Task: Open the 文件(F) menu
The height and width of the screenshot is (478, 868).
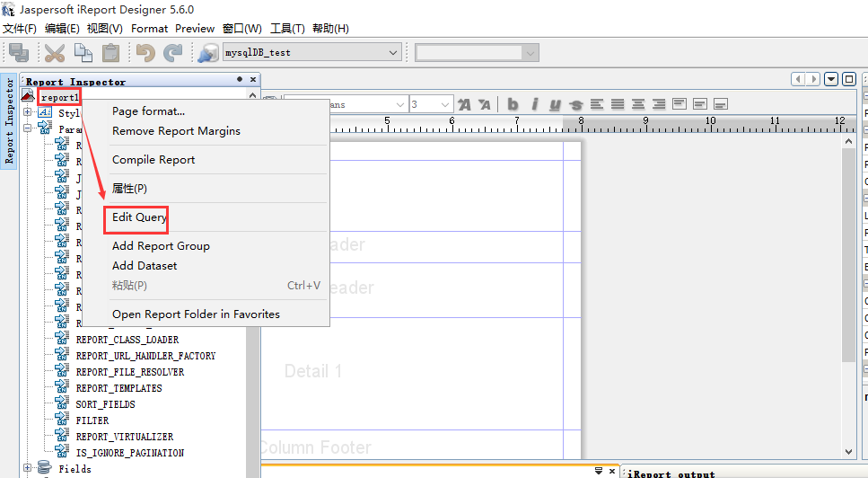Action: coord(20,28)
